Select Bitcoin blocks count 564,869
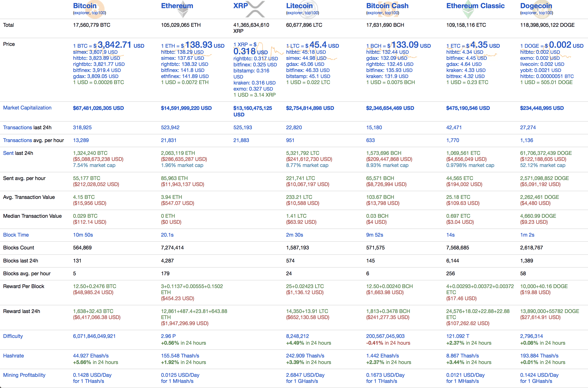Screen dimensions: 588x388 (x=82, y=248)
